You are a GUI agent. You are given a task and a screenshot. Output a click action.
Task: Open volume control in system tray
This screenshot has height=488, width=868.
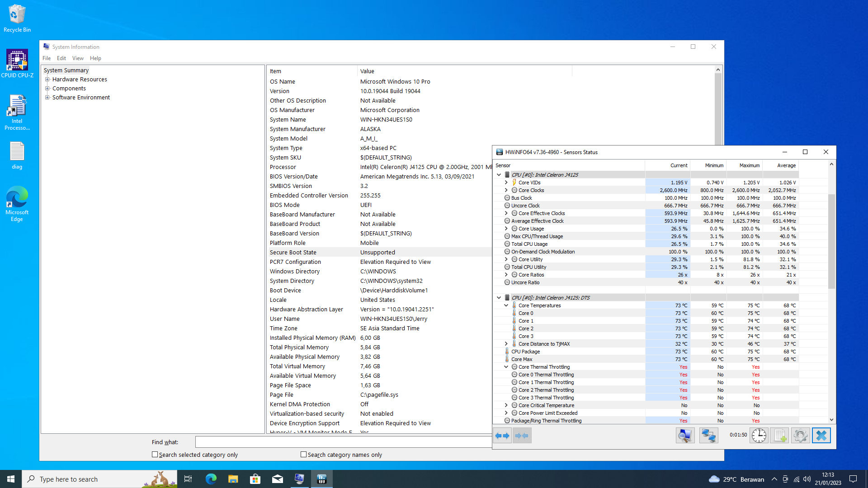(x=807, y=479)
